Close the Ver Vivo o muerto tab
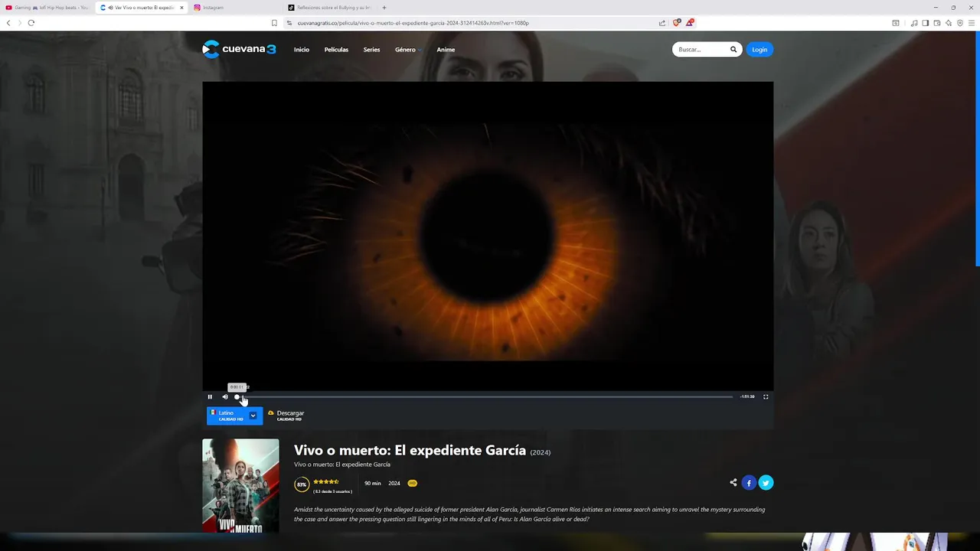This screenshot has width=980, height=551. coord(181,8)
